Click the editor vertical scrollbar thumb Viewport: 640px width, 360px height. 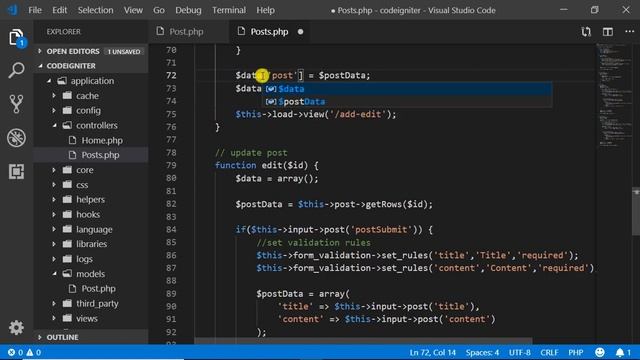(636, 211)
